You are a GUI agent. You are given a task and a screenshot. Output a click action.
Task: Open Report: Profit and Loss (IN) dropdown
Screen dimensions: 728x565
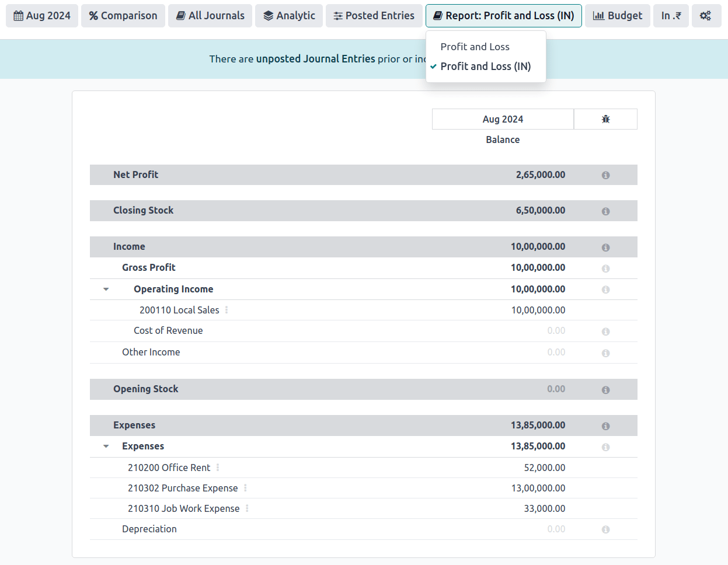503,16
